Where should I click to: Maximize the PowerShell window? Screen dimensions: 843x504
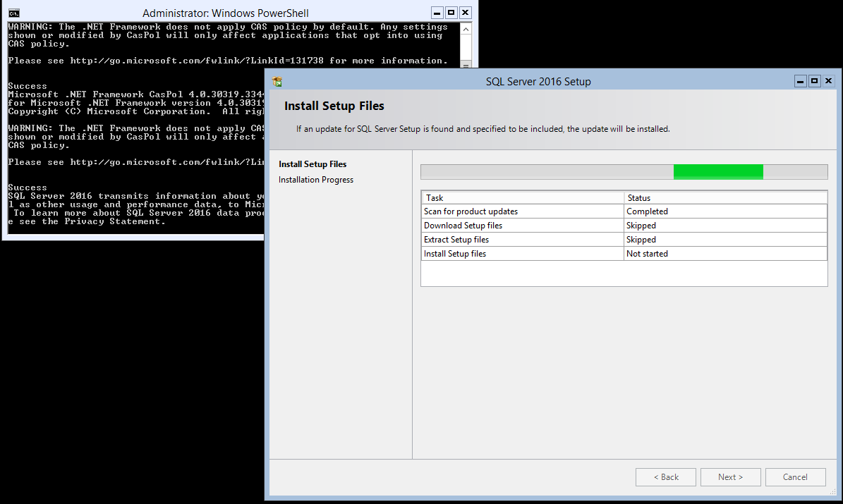(x=451, y=13)
